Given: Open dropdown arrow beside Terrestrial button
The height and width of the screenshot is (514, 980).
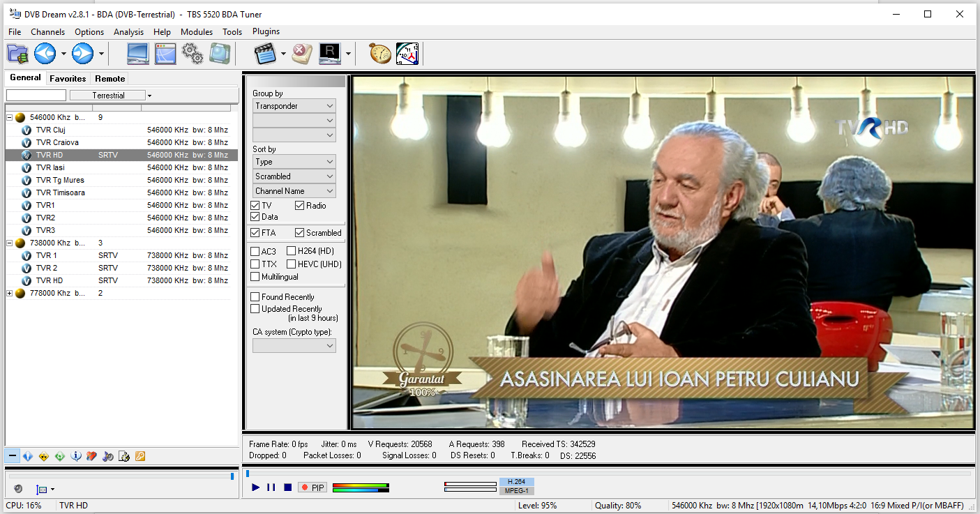Looking at the screenshot, I should click(x=149, y=96).
